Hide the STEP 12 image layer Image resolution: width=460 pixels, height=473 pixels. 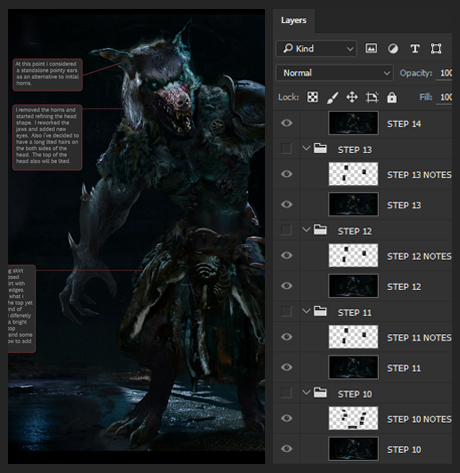286,286
